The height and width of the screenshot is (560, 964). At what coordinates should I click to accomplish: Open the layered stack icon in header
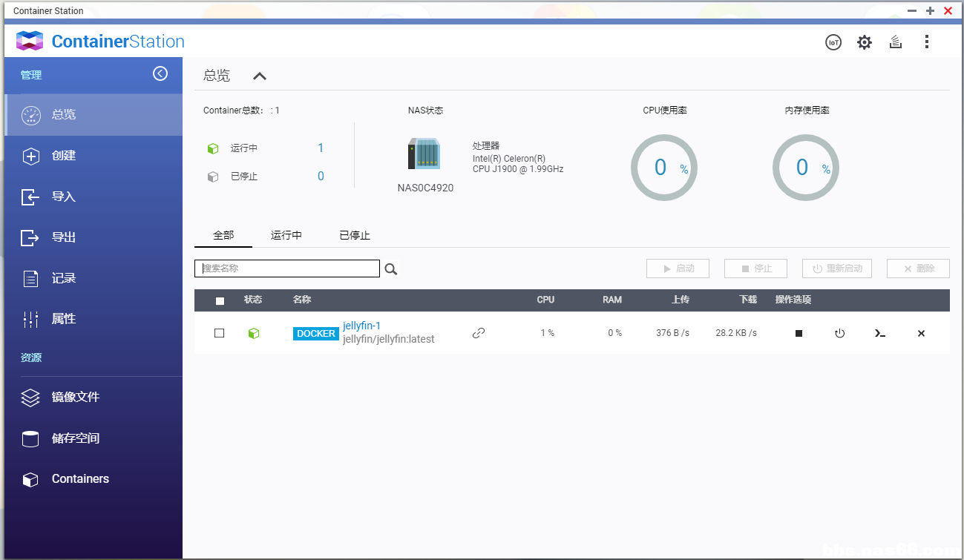[896, 42]
